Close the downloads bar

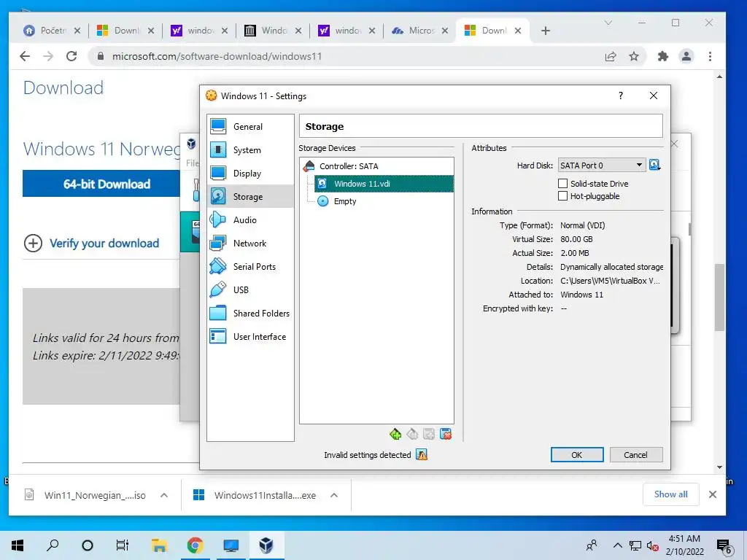tap(712, 494)
